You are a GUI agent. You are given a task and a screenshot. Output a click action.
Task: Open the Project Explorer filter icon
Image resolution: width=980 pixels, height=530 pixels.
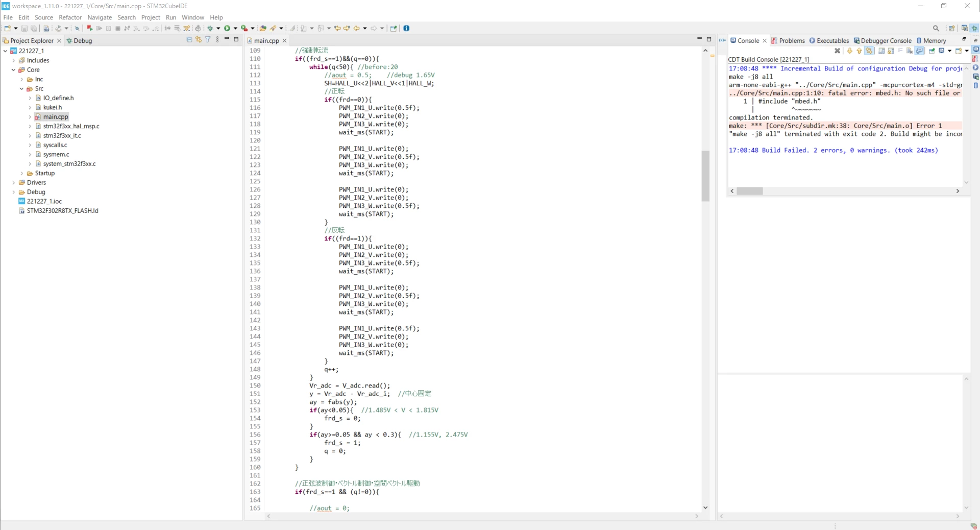[208, 39]
